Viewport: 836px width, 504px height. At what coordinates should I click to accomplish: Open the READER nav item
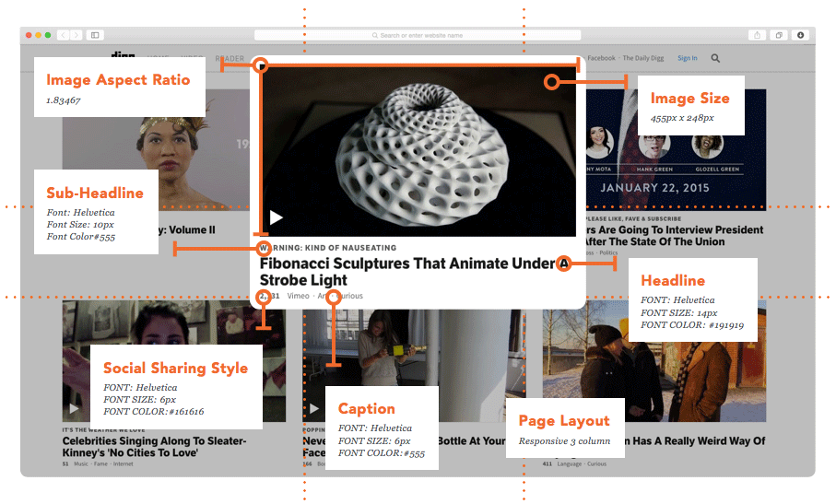[x=230, y=59]
